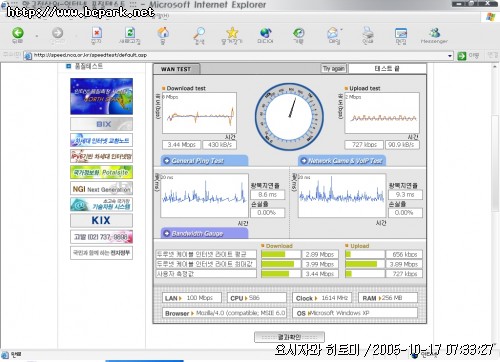Click the upload bar next to 3.89 Mbps
The width and height of the screenshot is (500, 362).
365,264
